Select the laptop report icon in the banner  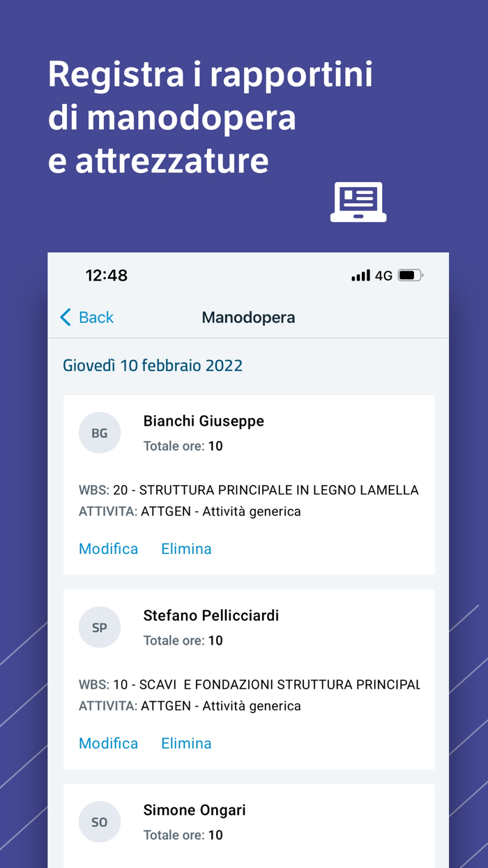(x=358, y=202)
